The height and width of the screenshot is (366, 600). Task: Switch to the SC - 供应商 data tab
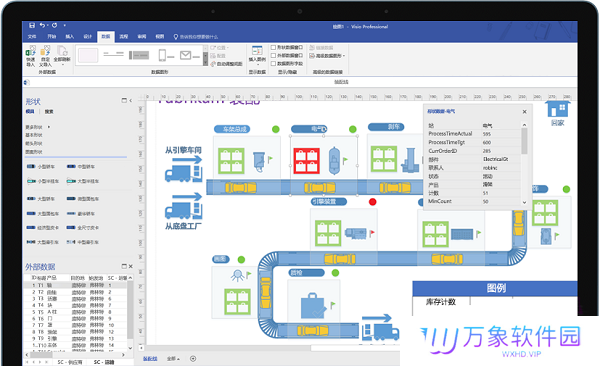pyautogui.click(x=70, y=362)
